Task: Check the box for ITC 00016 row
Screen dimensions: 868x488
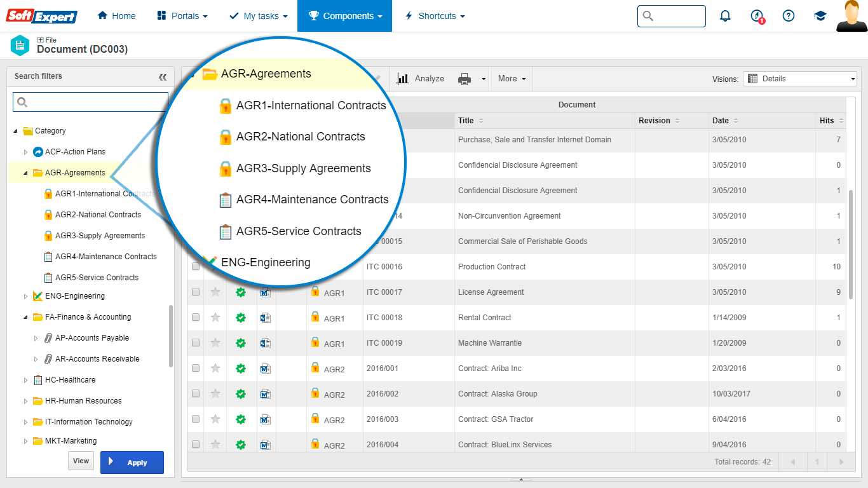Action: (196, 267)
